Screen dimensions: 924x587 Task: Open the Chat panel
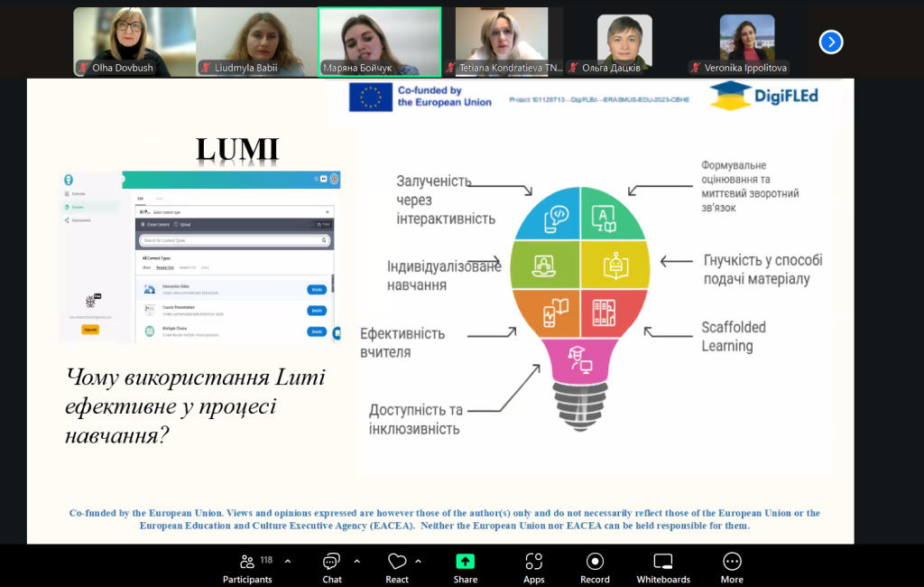tap(332, 566)
